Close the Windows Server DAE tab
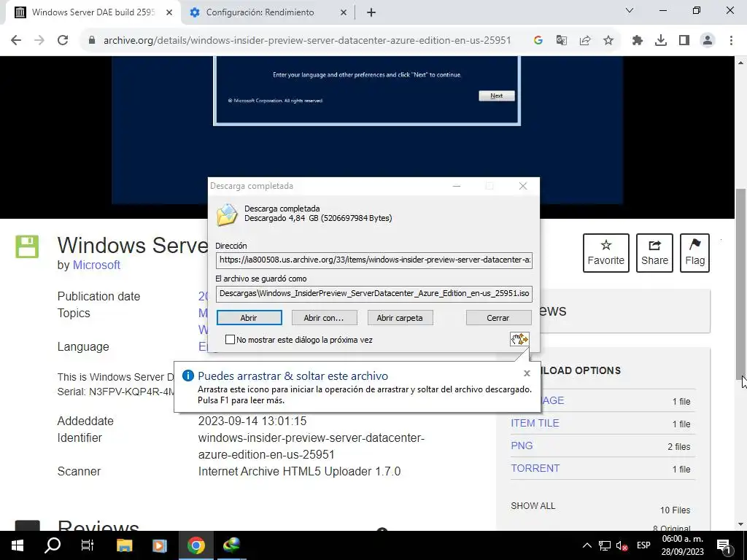 (169, 12)
